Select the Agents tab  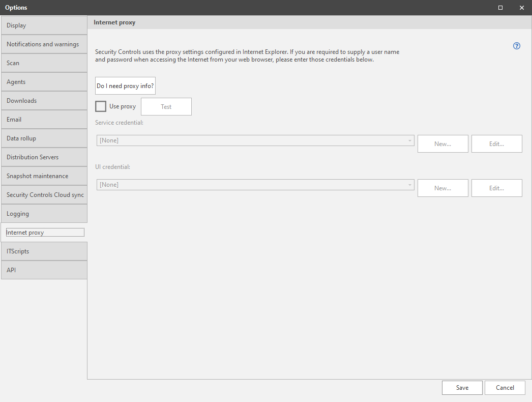pyautogui.click(x=44, y=82)
